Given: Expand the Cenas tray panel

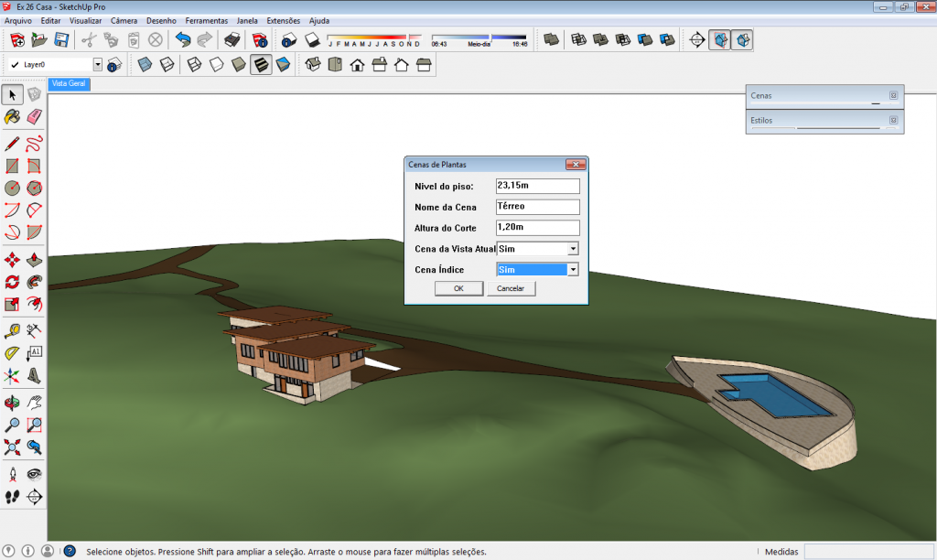Looking at the screenshot, I should click(824, 96).
